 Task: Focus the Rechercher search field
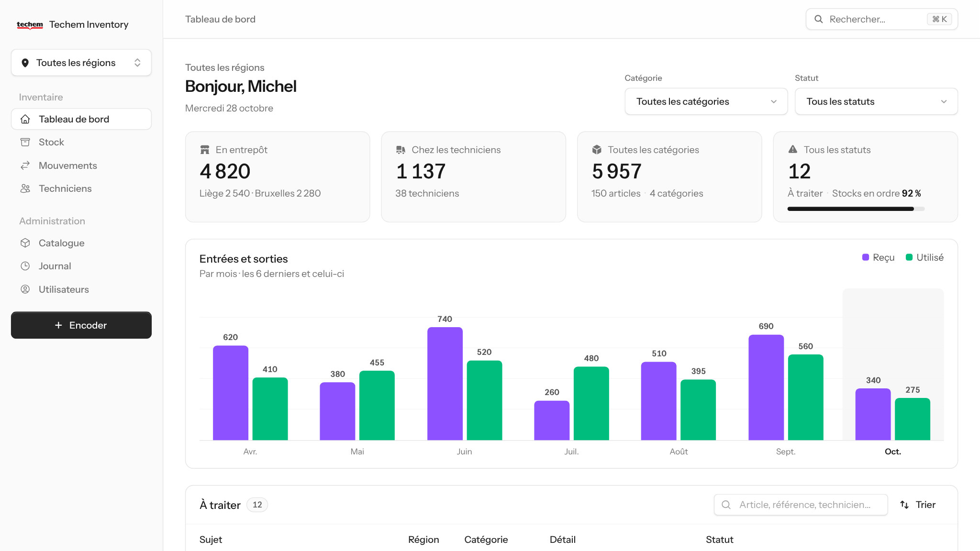[881, 19]
